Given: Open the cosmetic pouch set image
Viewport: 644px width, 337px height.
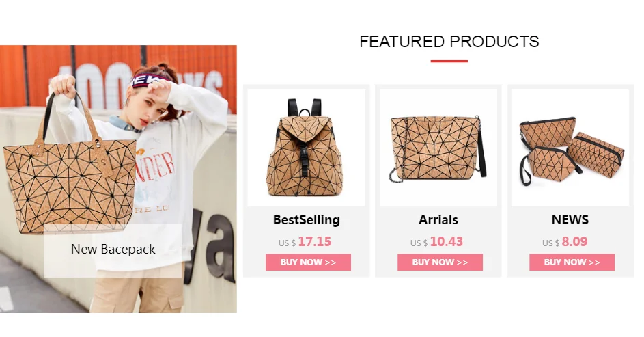Looking at the screenshot, I should (570, 148).
